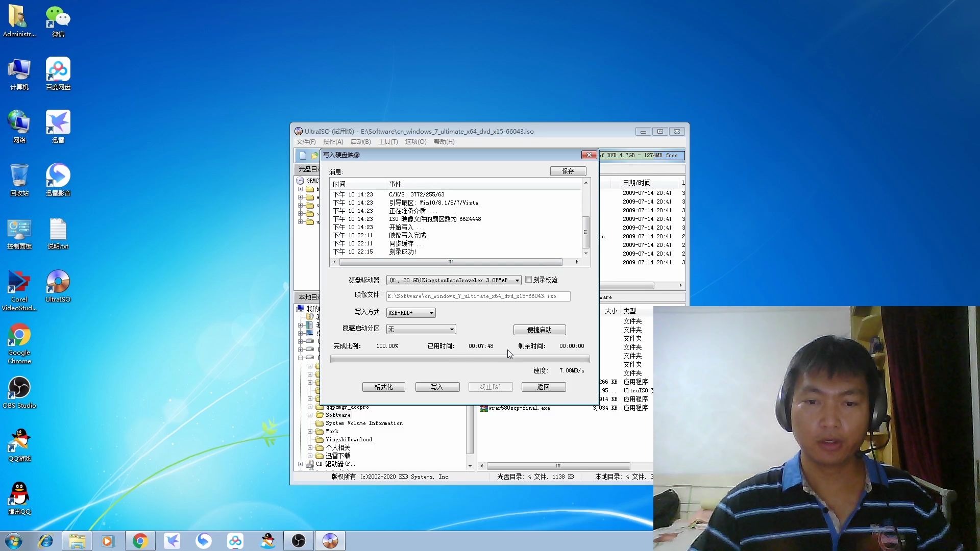980x551 pixels.
Task: Open the 回收站 (Recycle Bin) icon
Action: coord(19,180)
